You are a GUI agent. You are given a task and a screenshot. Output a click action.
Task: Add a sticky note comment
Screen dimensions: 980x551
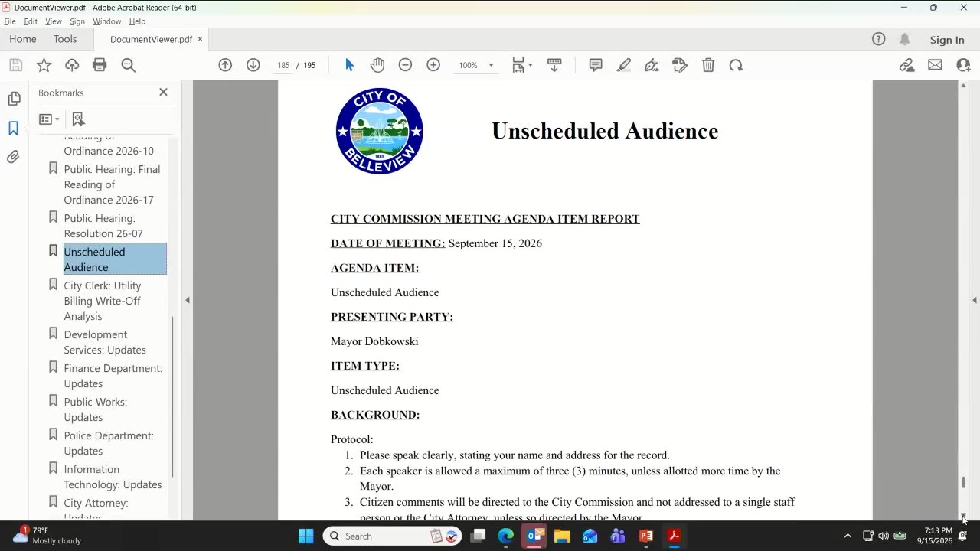point(596,65)
